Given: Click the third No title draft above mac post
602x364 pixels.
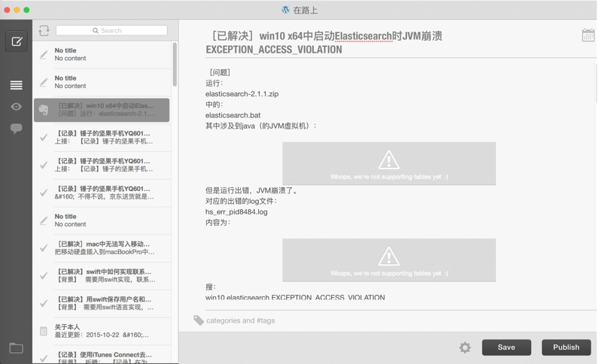Looking at the screenshot, I should [x=102, y=220].
